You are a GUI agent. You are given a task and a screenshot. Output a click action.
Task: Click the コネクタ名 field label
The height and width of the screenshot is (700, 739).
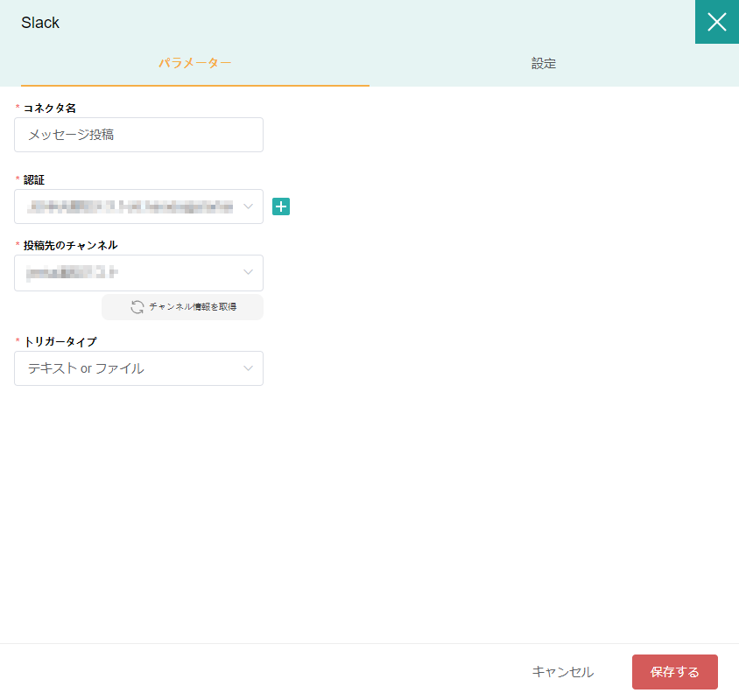(x=50, y=108)
